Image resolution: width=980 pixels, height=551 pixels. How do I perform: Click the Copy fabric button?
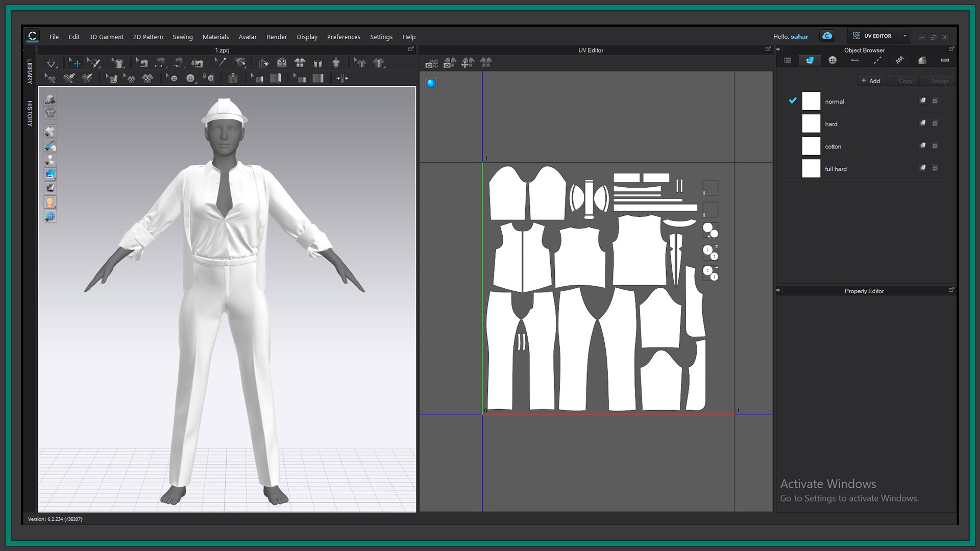click(902, 81)
